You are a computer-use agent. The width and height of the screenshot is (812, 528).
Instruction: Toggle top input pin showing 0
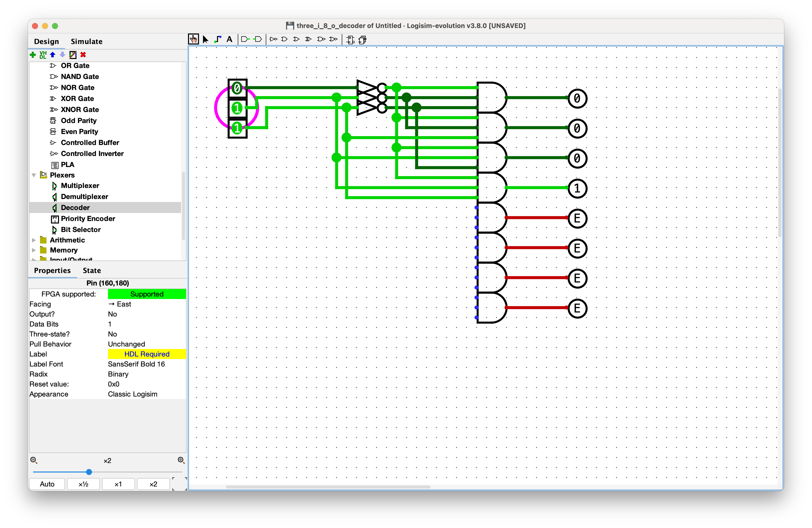[x=237, y=89]
